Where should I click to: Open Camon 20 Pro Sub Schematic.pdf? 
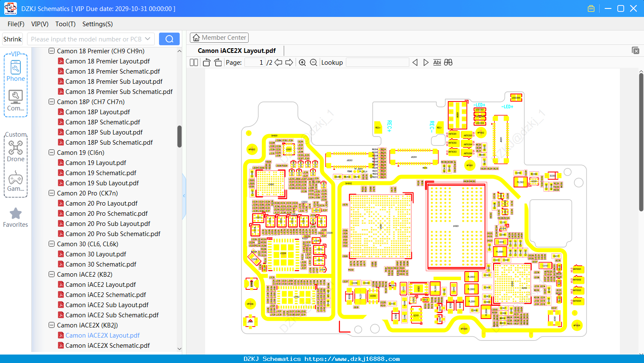point(113,234)
